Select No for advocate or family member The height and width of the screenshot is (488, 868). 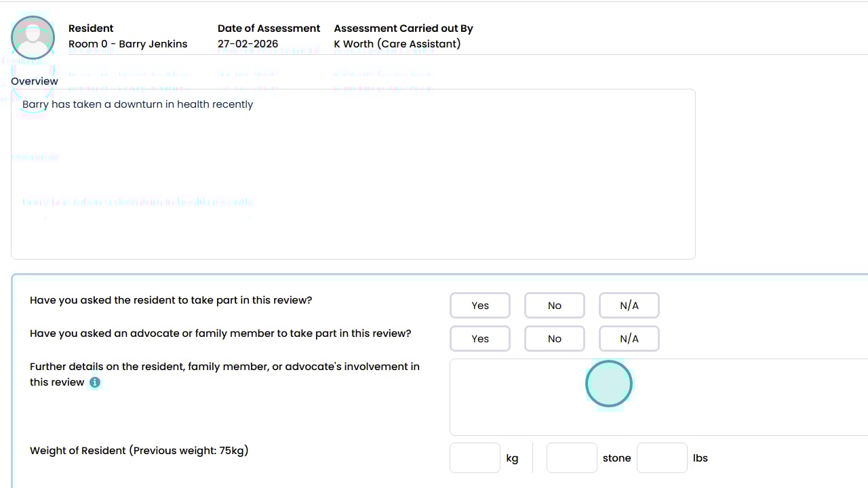(x=554, y=339)
